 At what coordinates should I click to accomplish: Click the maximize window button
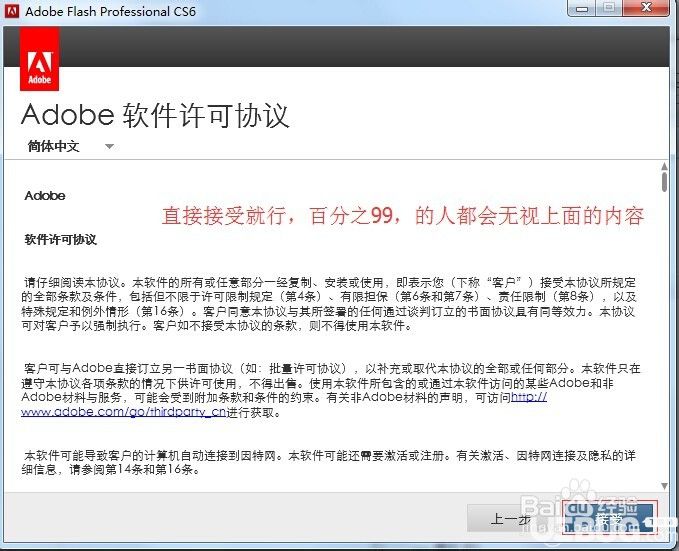609,8
